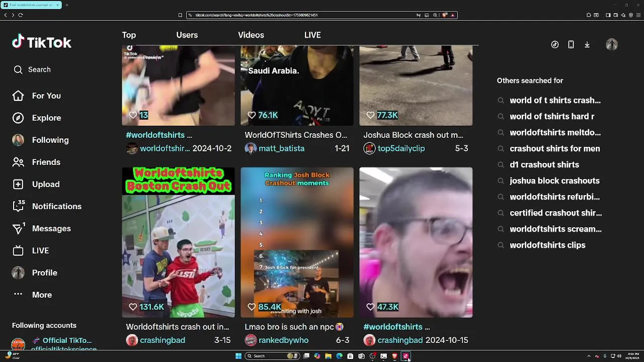Open the screaming man video with 47.3K likes

(416, 242)
